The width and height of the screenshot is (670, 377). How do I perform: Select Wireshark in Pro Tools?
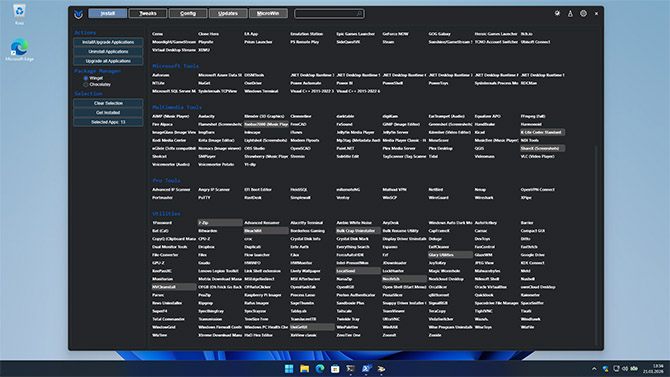point(484,197)
